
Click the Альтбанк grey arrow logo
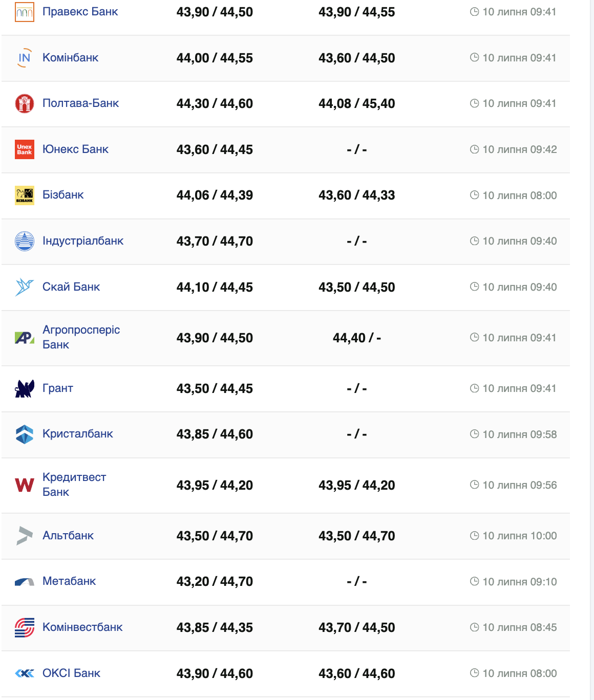pos(25,536)
